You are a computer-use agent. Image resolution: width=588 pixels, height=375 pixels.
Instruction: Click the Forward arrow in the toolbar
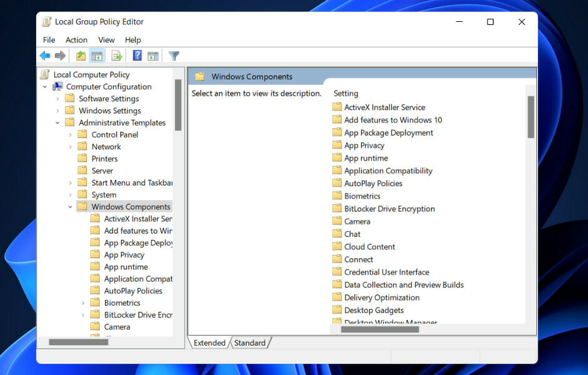[x=60, y=56]
